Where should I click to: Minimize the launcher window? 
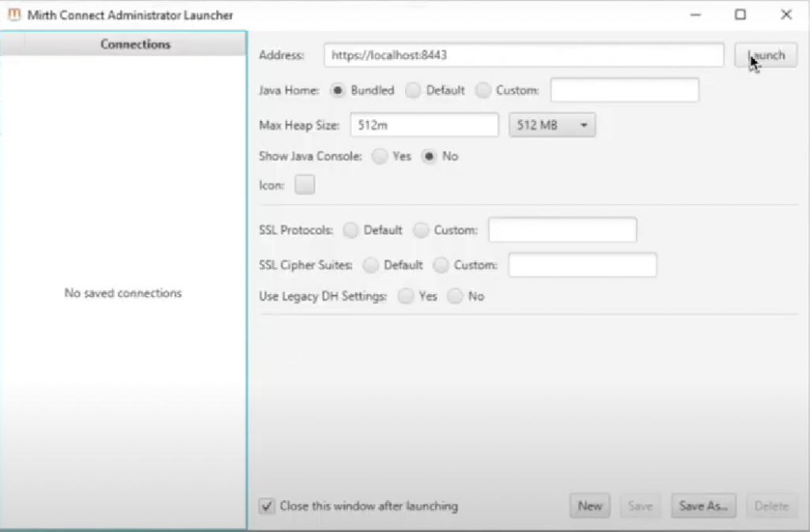pyautogui.click(x=695, y=15)
